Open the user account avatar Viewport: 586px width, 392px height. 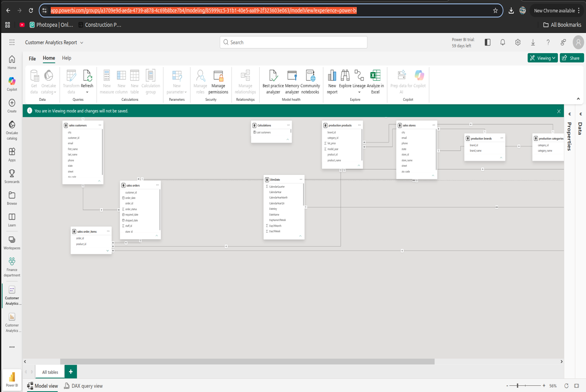578,42
